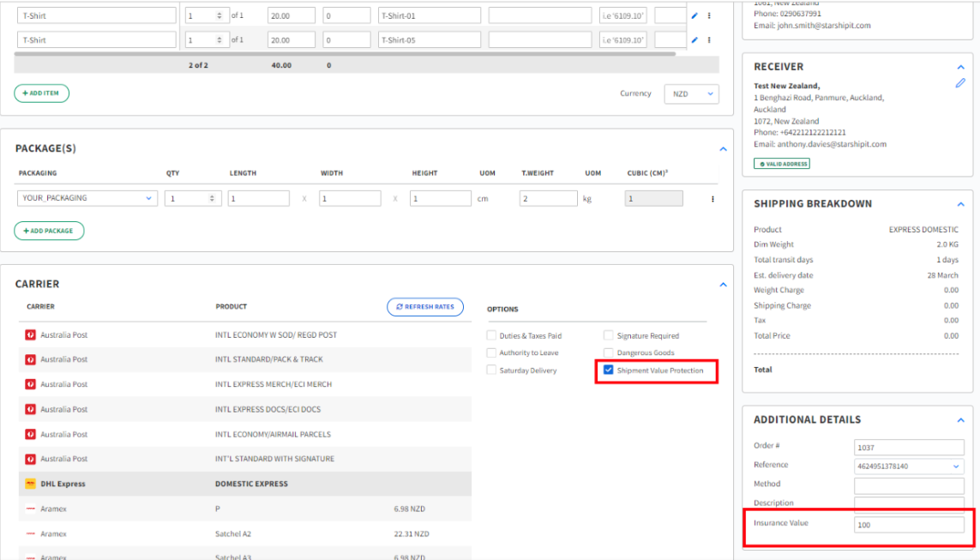Open package row three-dot menu
The height and width of the screenshot is (560, 980).
click(712, 199)
